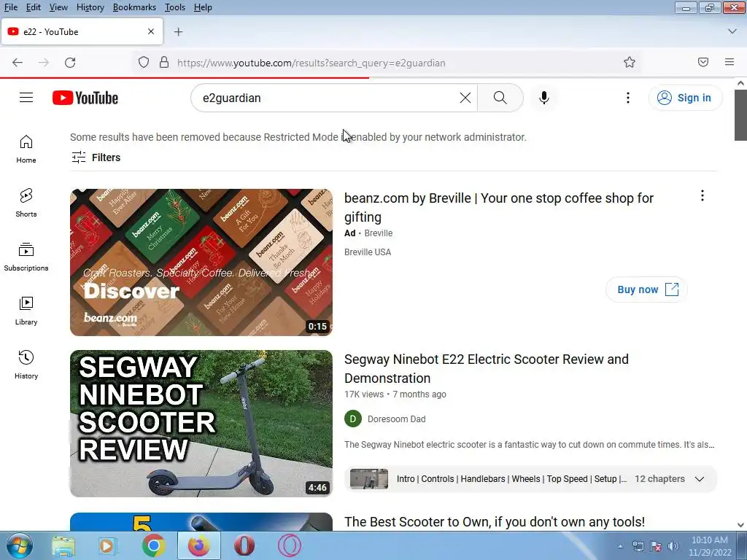
Task: Open Shorts in the sidebar
Action: click(x=26, y=203)
